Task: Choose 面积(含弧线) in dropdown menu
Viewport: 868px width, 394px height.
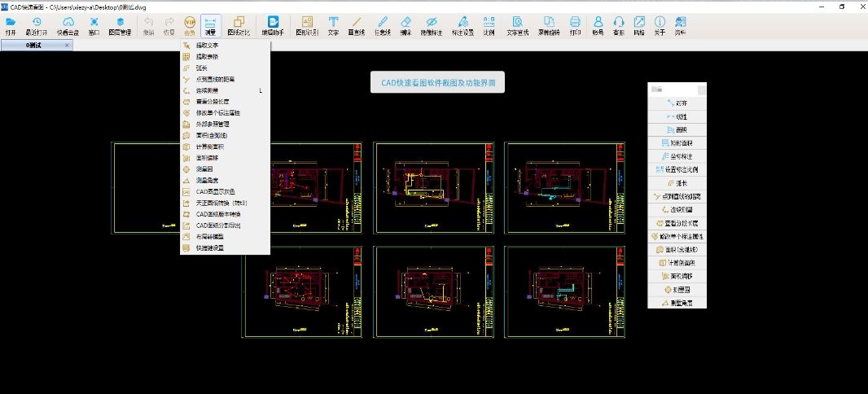Action: click(225, 136)
